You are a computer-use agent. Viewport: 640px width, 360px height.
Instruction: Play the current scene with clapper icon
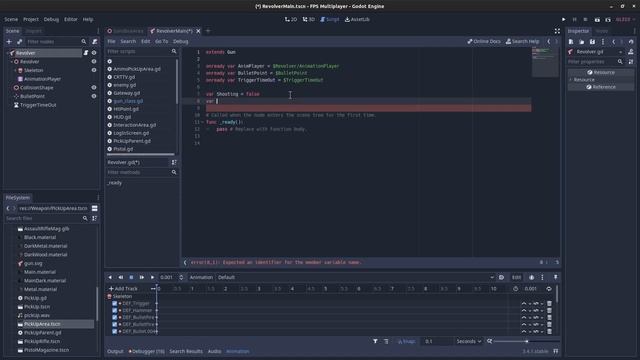597,19
